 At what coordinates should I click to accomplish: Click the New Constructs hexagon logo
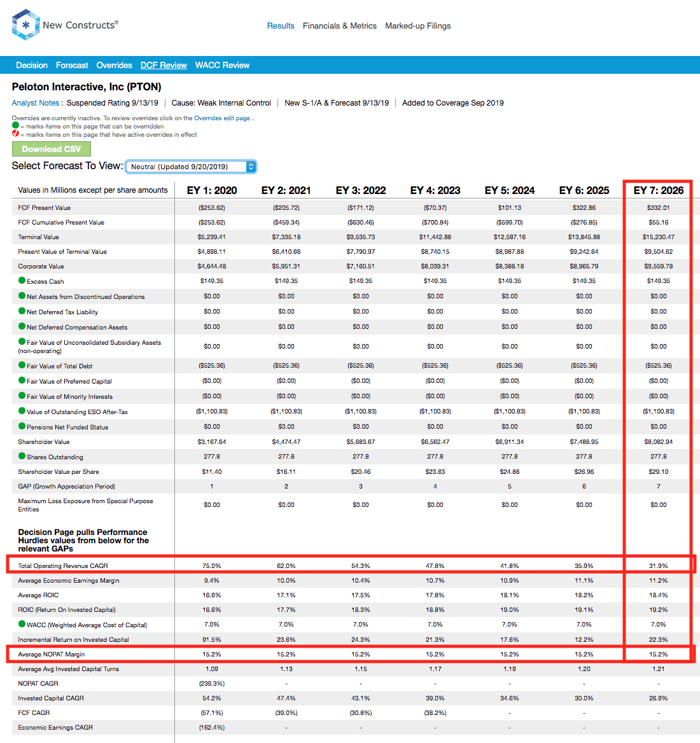pos(25,25)
